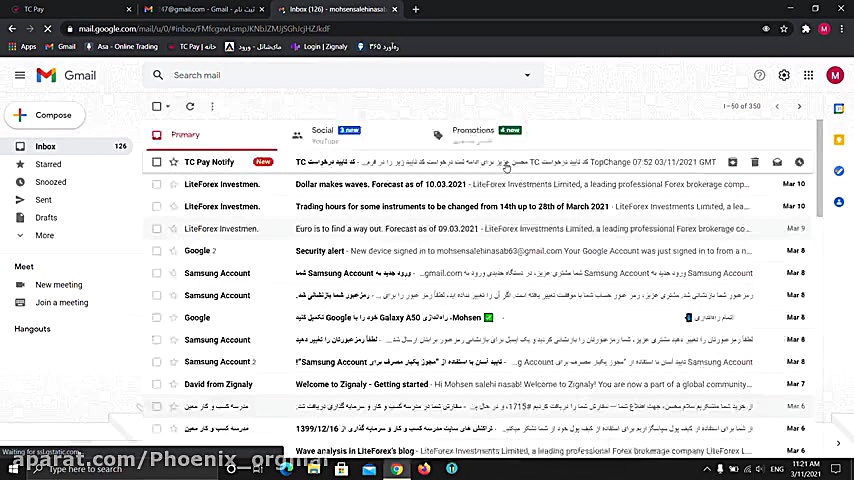Open the Mail app in taskbar
The image size is (854, 480).
(369, 469)
